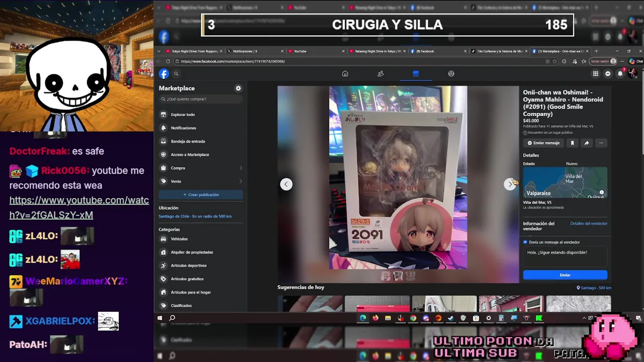Open the notifications bell icon
The width and height of the screenshot is (644, 362).
620,74
